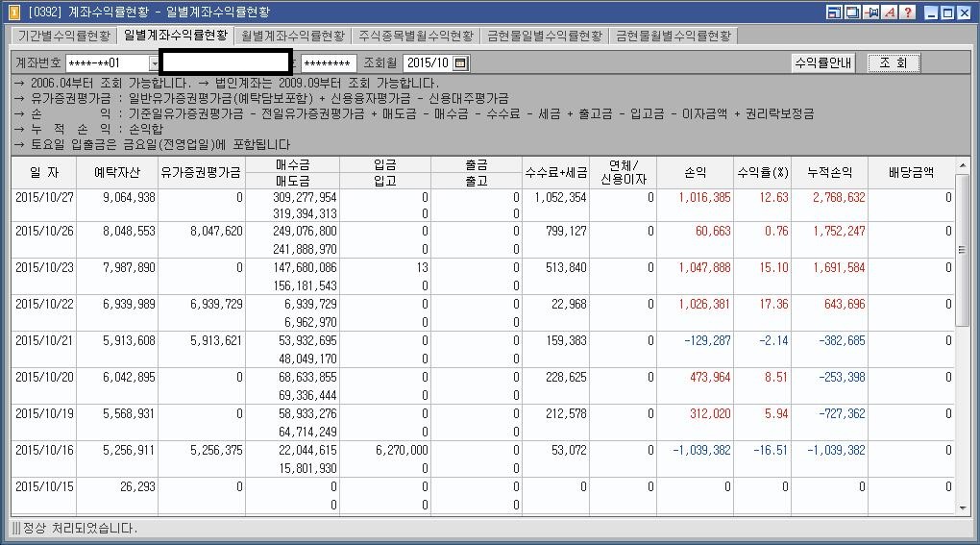Click the 매도금 column header
The height and width of the screenshot is (545, 980).
click(x=292, y=181)
